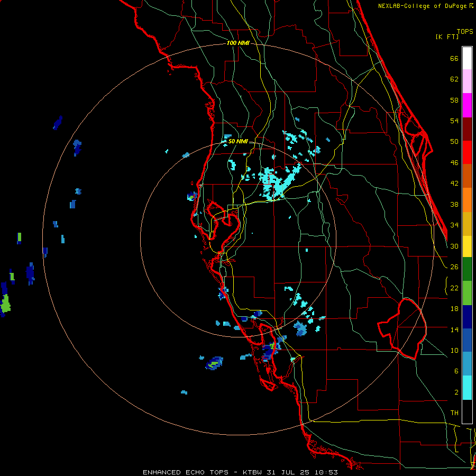Click the NEXLAB-College of DuPage credit text
Viewport: 476px width, 476px height.
[x=425, y=6]
